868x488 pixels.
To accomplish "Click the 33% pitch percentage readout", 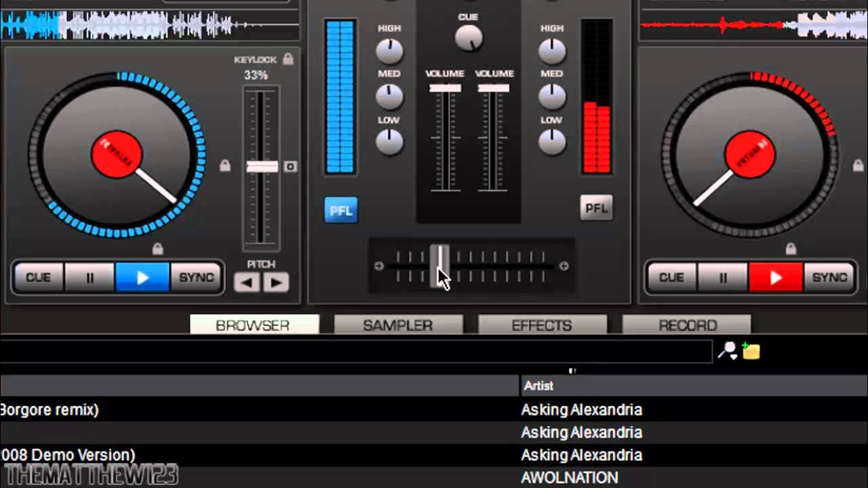I will 256,75.
